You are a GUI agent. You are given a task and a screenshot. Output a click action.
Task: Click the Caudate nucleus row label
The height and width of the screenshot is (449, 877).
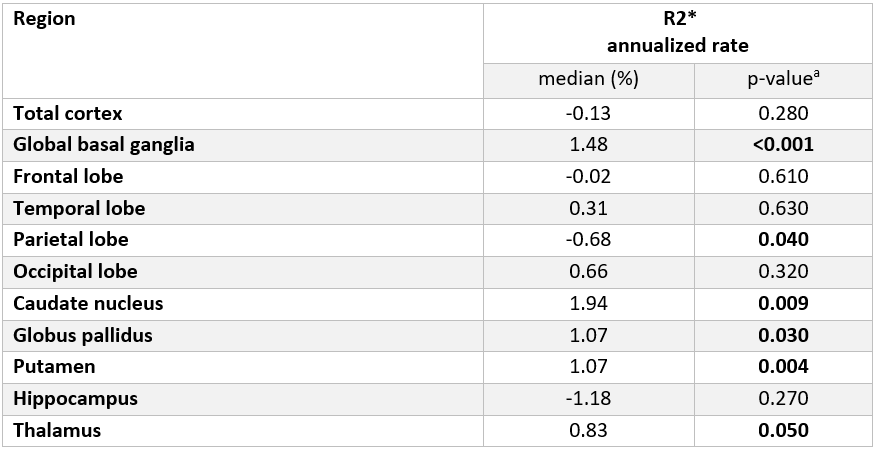click(x=88, y=303)
